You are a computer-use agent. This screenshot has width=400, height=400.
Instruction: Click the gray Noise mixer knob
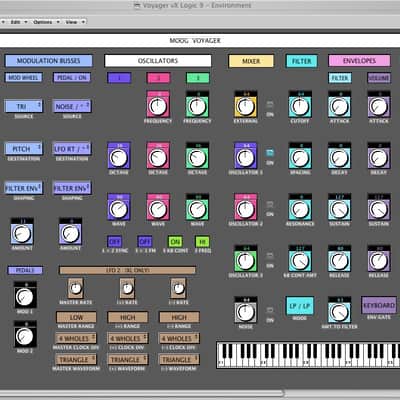(246, 312)
